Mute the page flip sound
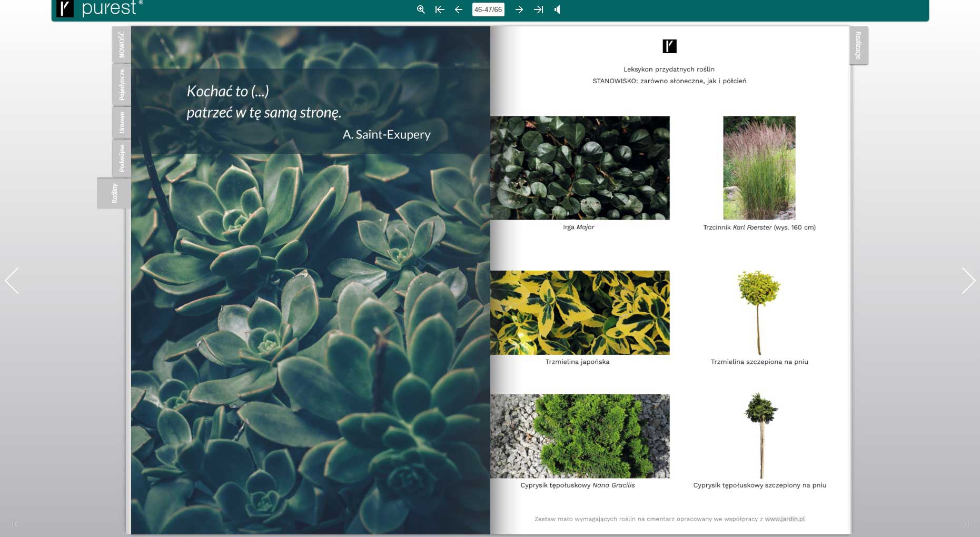980x537 pixels. click(557, 9)
